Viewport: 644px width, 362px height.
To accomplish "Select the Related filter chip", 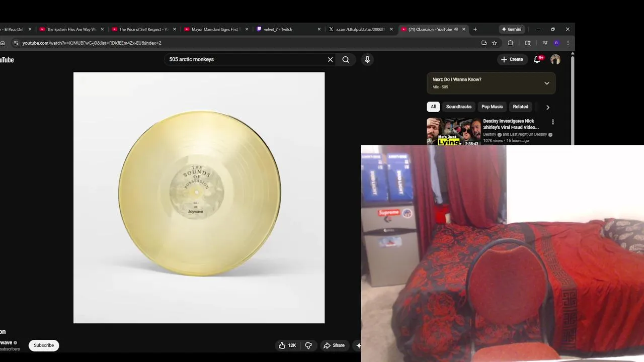I will (520, 107).
